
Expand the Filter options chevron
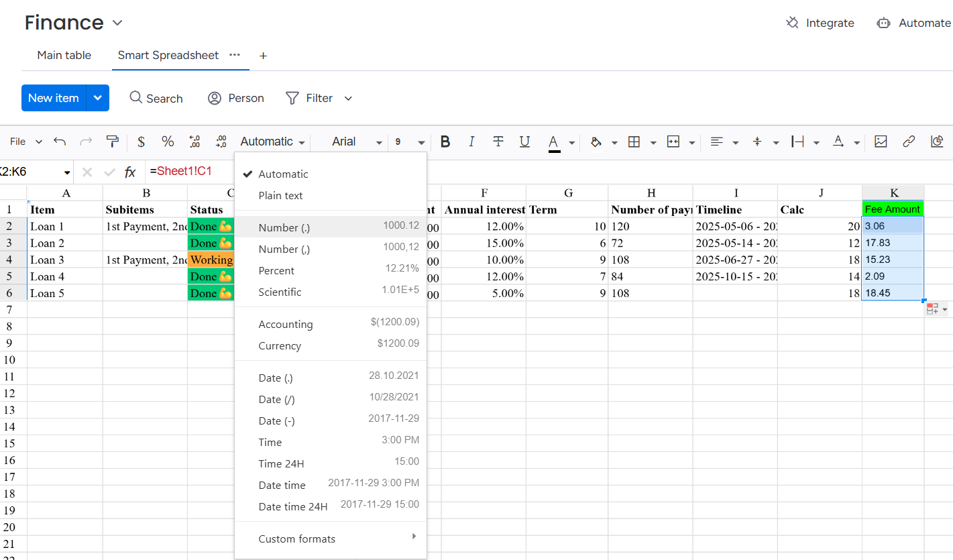click(348, 99)
